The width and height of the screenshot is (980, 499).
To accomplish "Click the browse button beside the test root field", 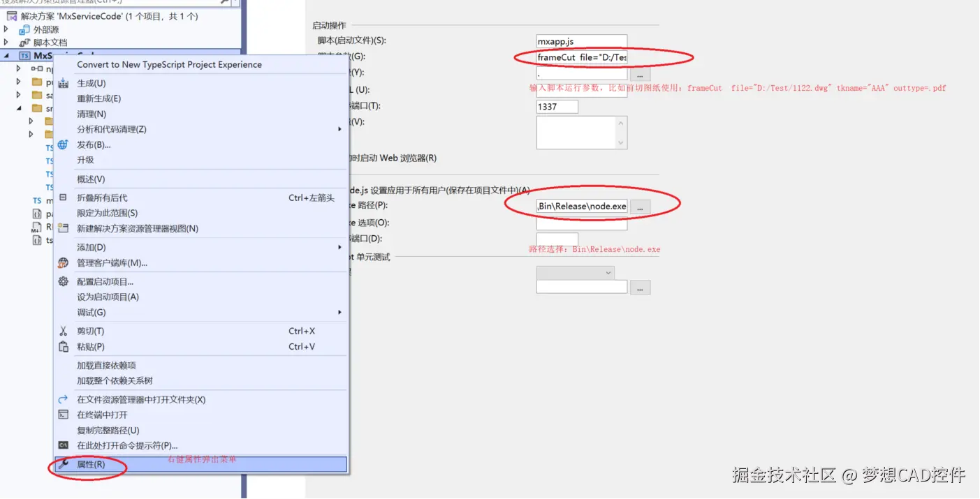I will click(641, 288).
